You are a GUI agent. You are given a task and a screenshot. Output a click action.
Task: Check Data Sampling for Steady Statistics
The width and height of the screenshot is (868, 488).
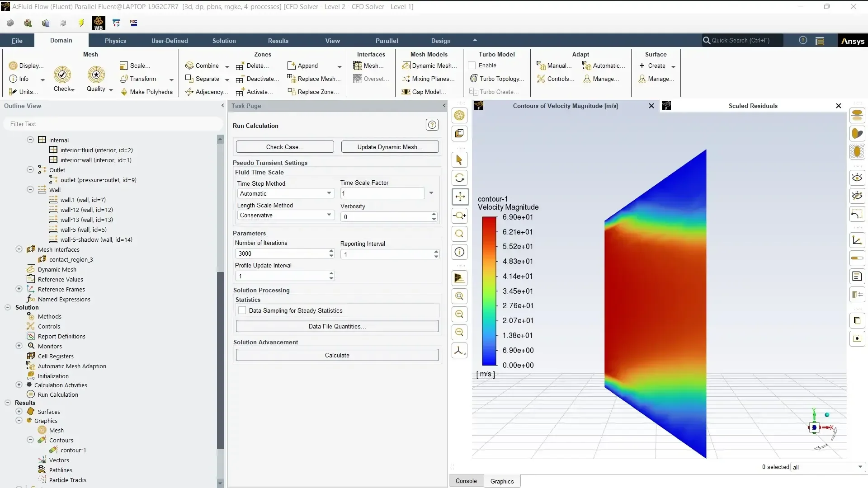[x=242, y=310]
